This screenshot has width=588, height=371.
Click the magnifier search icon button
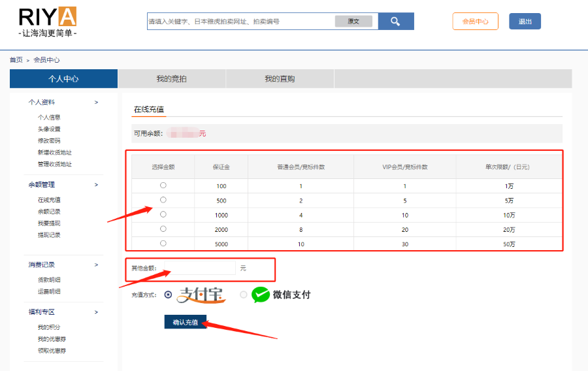click(x=395, y=22)
